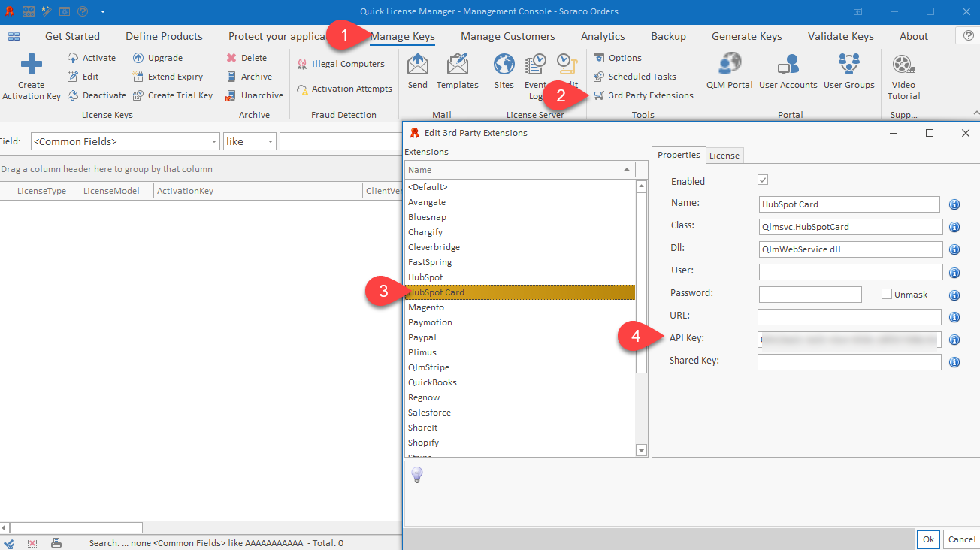This screenshot has width=980, height=550.
Task: Click the Activate license key icon
Action: point(73,58)
